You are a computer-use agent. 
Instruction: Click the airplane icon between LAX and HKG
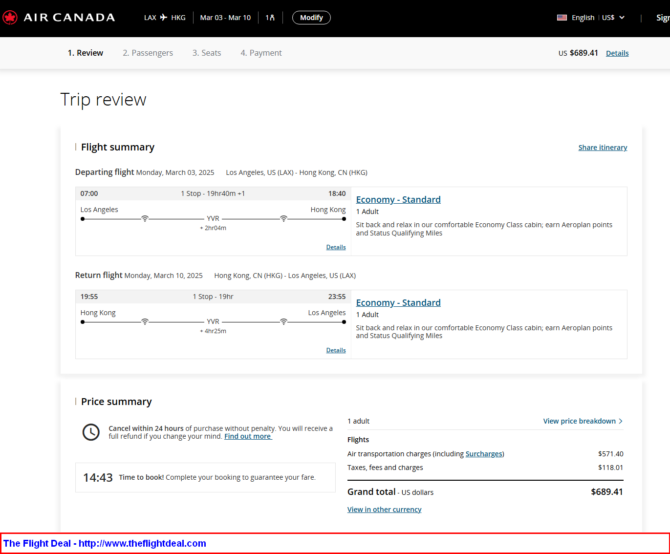point(164,18)
